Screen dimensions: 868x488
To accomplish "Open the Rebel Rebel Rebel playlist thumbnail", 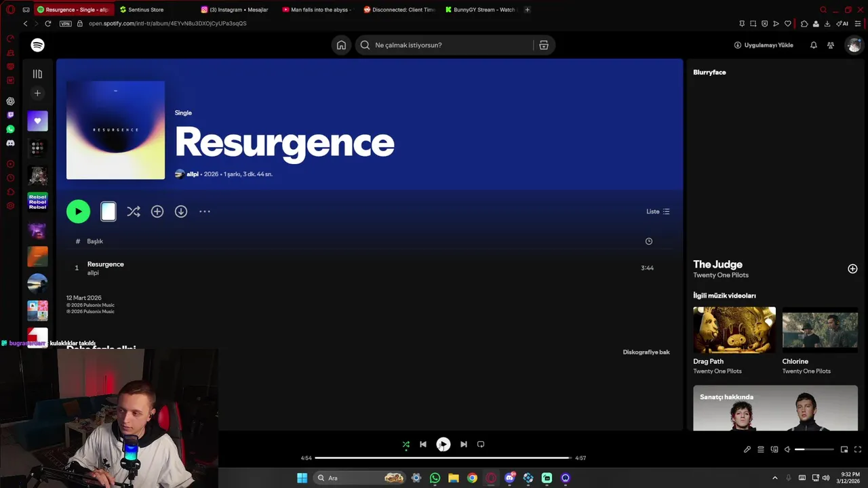I will pos(37,202).
